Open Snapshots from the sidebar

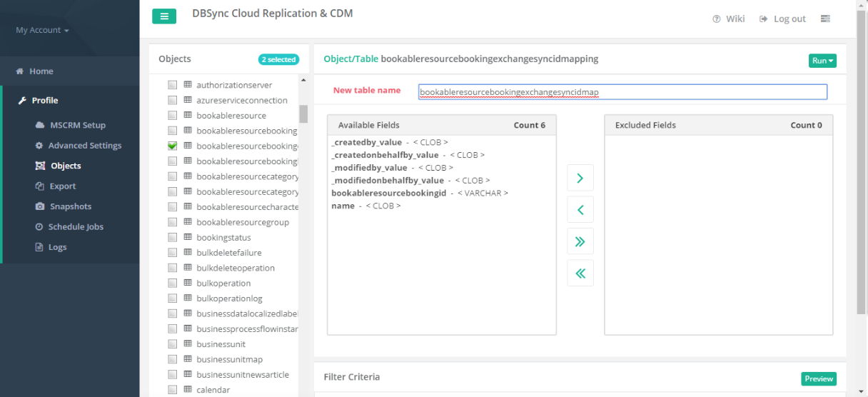[70, 206]
